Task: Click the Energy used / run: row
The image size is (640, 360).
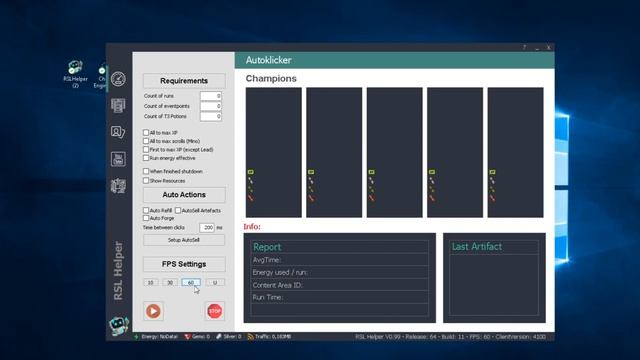Action: pyautogui.click(x=340, y=272)
